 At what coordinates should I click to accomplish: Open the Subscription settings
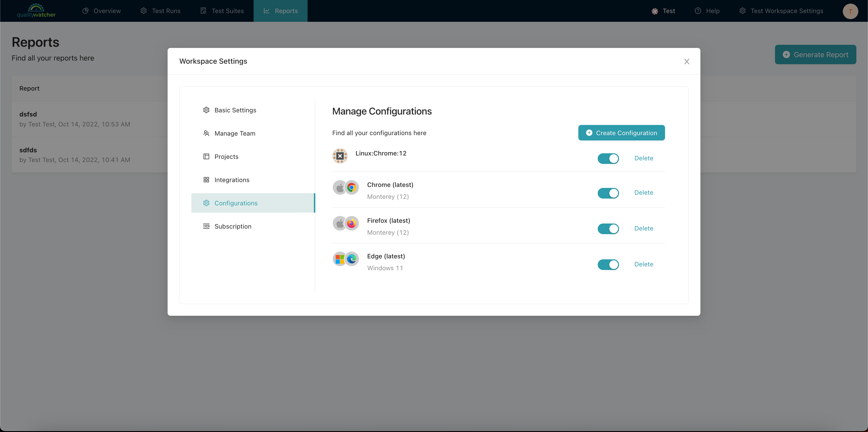pyautogui.click(x=253, y=226)
